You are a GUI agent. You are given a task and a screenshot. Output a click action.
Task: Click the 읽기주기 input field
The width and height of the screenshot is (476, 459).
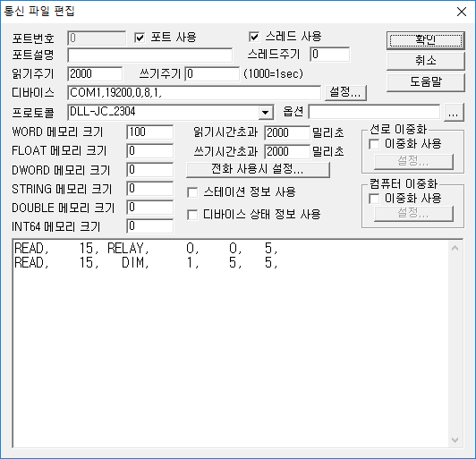(x=95, y=73)
